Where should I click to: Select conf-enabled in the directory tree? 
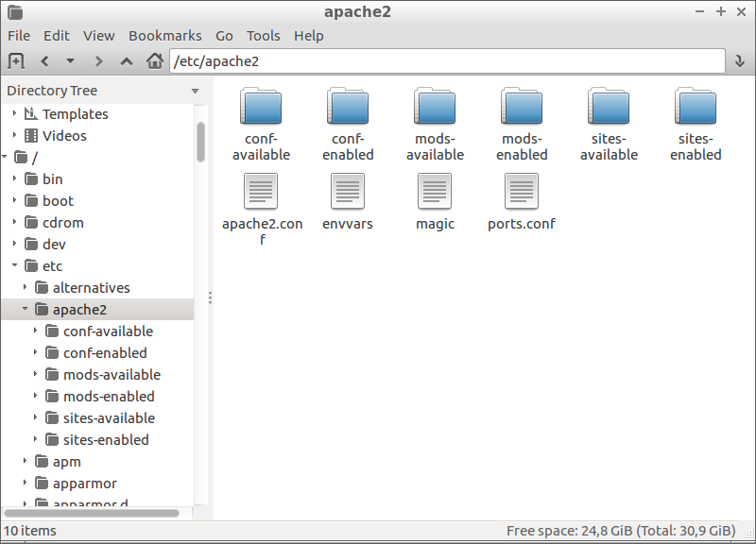(x=105, y=352)
